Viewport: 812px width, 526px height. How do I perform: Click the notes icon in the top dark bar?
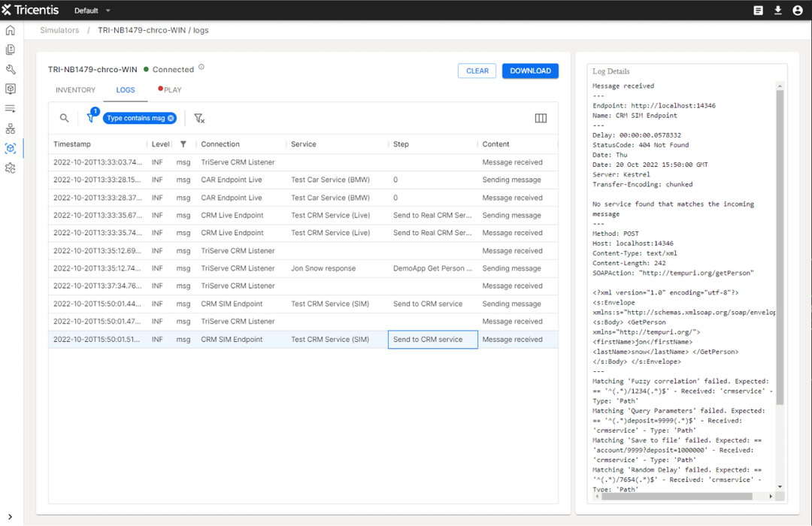coord(758,10)
